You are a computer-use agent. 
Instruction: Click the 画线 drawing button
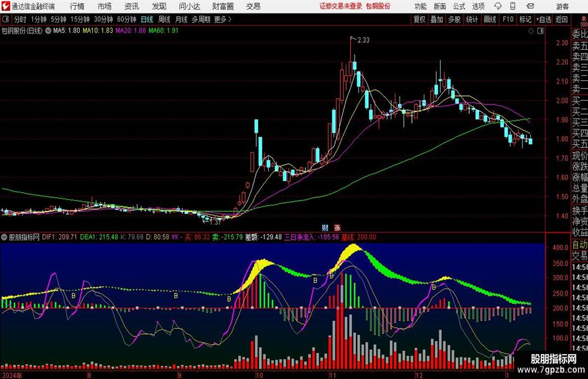pos(490,19)
